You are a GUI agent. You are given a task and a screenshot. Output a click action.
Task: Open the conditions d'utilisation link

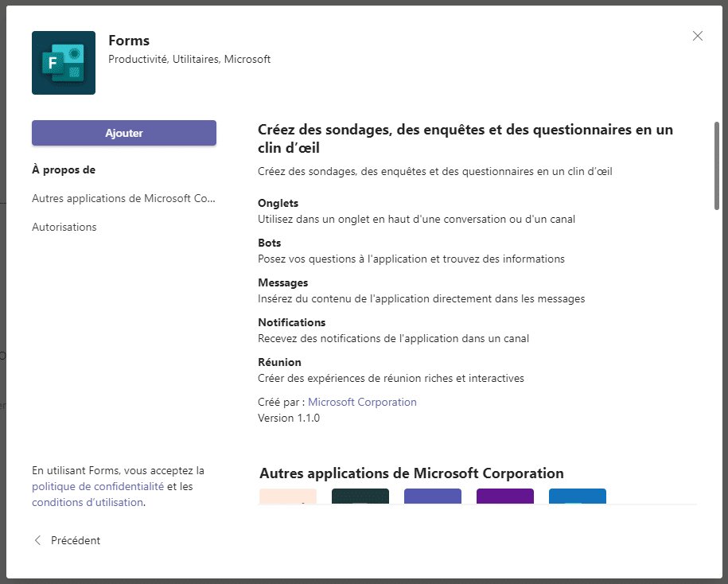(88, 502)
